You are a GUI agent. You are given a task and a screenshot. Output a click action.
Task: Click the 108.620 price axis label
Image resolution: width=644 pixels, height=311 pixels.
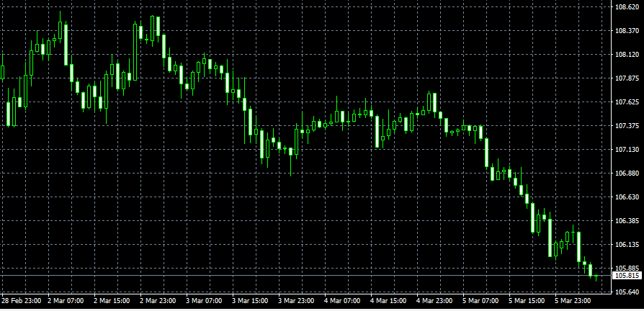tap(627, 7)
